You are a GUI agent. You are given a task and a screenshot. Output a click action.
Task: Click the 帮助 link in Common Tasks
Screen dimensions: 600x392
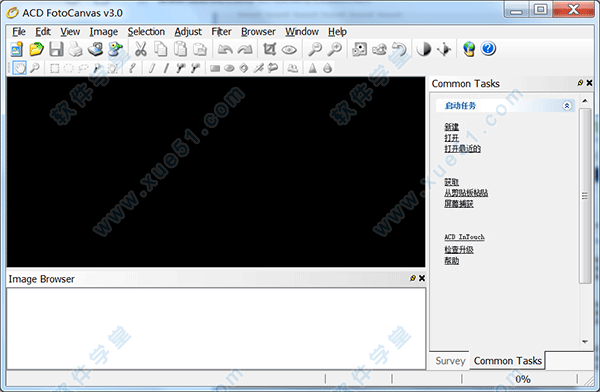pos(452,261)
